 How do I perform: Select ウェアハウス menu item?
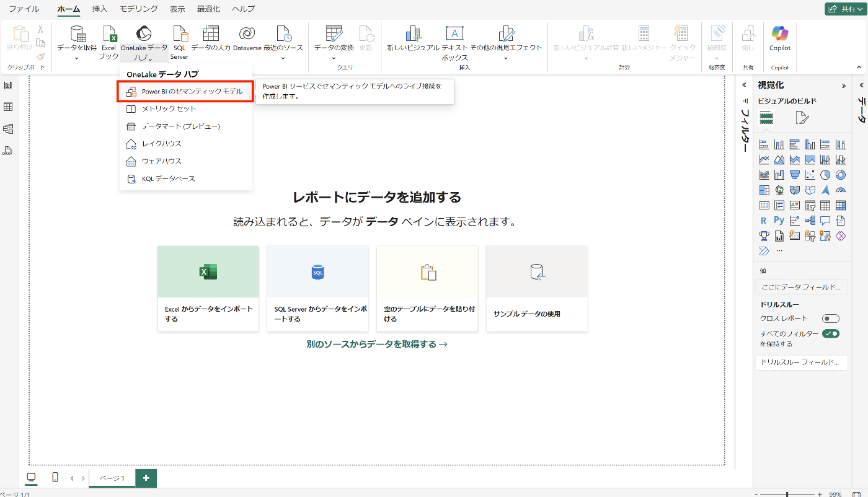coord(185,161)
